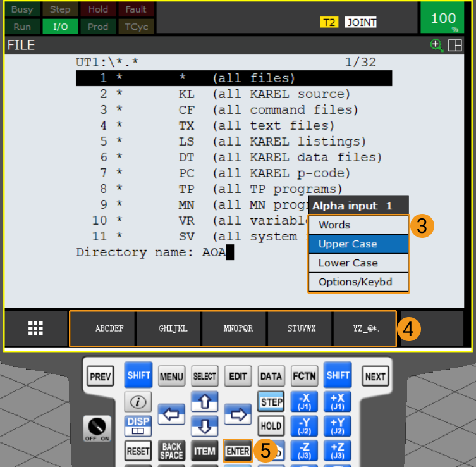
Task: Toggle the OFF/ON teach pendant switch
Action: [97, 429]
